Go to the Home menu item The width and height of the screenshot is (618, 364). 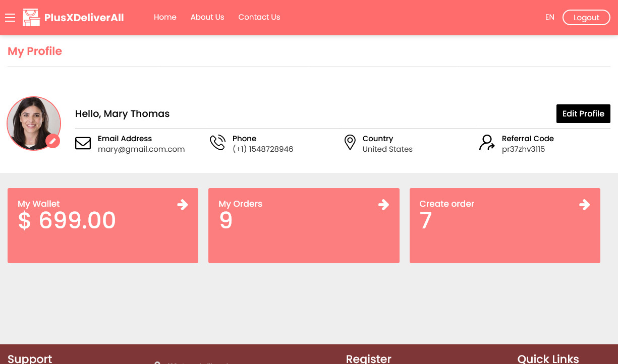(x=165, y=17)
